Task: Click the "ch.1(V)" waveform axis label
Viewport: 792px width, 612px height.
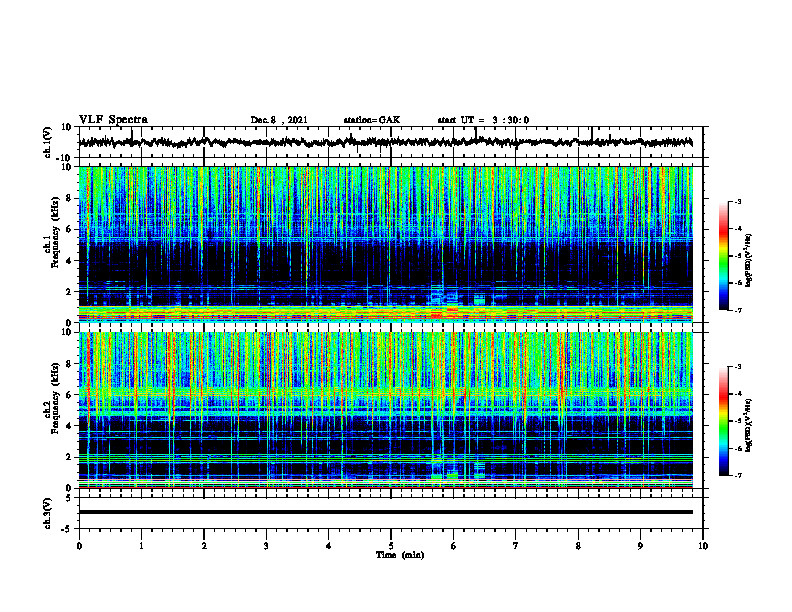Action: click(x=48, y=142)
